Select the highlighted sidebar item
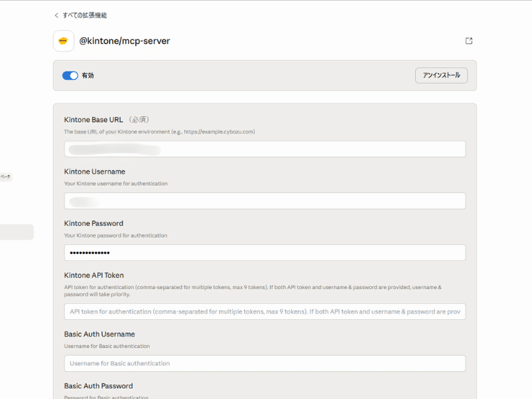Screen dimensions: 532x399 tap(16, 232)
